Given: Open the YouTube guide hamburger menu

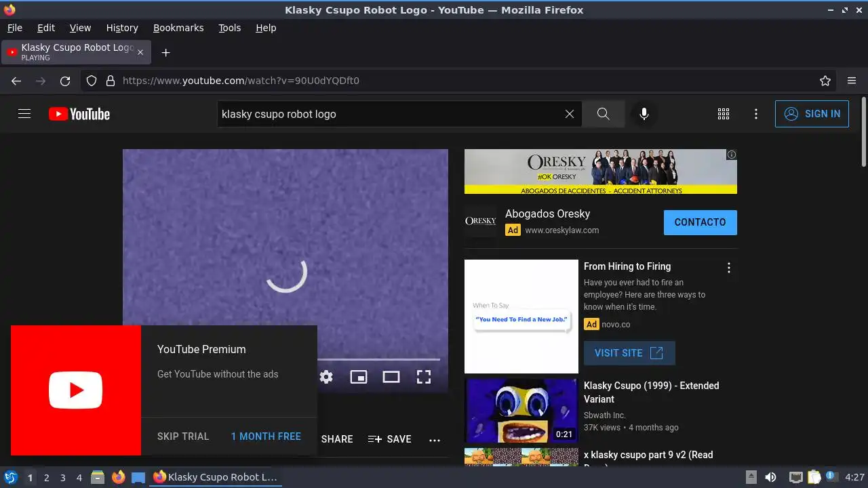Looking at the screenshot, I should click(24, 114).
